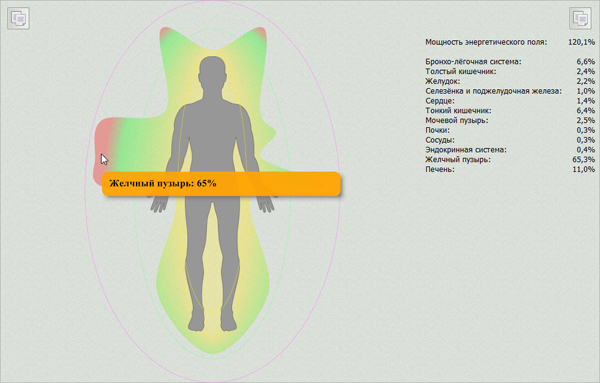Select the Желчный пузырь 65,3% row
The image size is (600, 383).
click(510, 160)
